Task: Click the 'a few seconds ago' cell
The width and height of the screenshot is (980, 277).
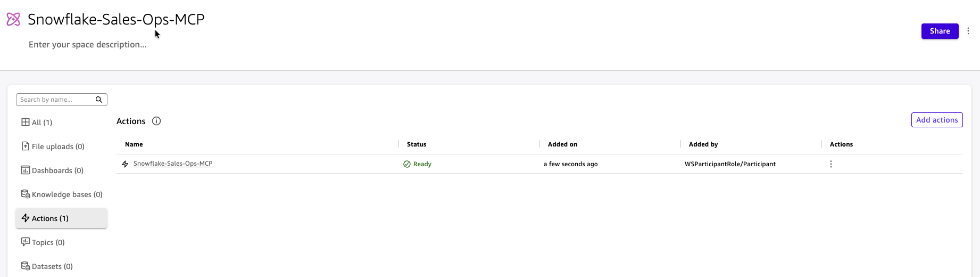Action: 571,164
